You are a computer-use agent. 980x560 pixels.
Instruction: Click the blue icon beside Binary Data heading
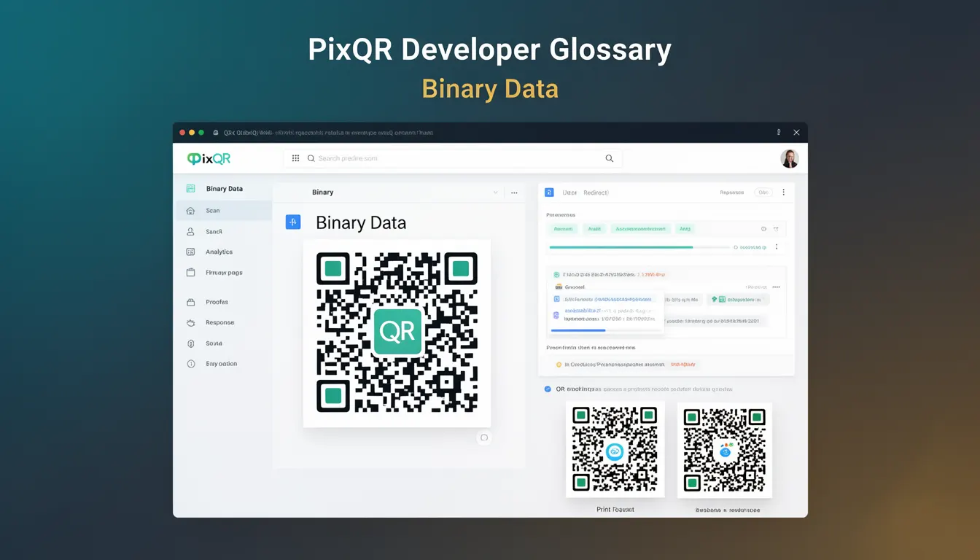click(293, 222)
